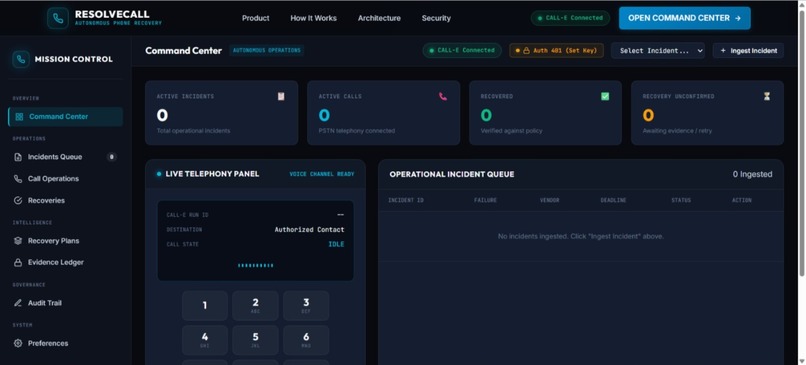Image resolution: width=806 pixels, height=365 pixels.
Task: Dial keypad digit 3 DEF
Action: point(306,306)
